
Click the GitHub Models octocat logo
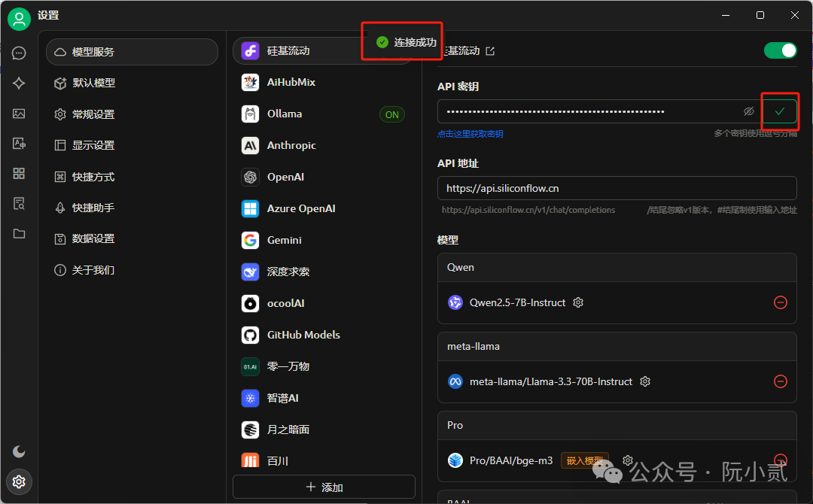click(x=251, y=335)
